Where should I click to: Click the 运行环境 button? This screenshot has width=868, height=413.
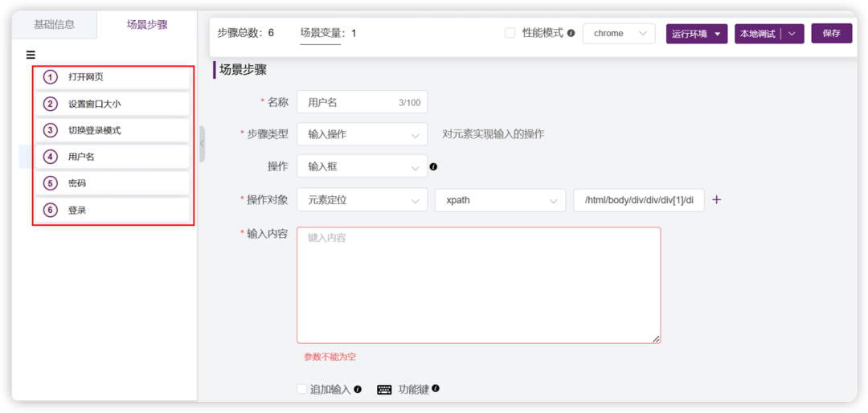click(x=696, y=34)
